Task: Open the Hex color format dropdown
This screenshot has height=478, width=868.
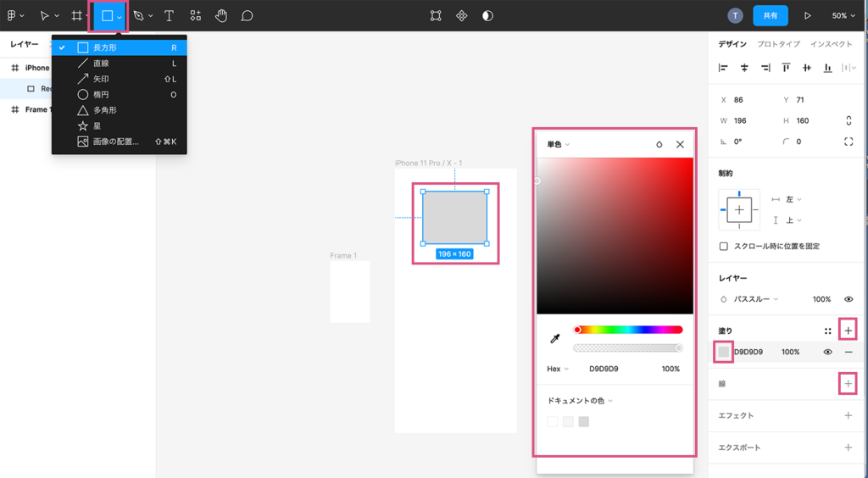Action: [558, 369]
